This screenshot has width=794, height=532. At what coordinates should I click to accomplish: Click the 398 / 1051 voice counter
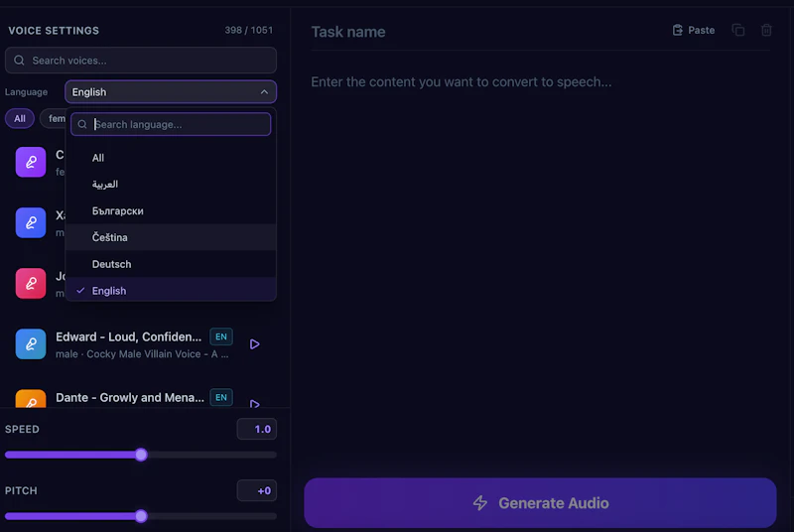pos(249,31)
